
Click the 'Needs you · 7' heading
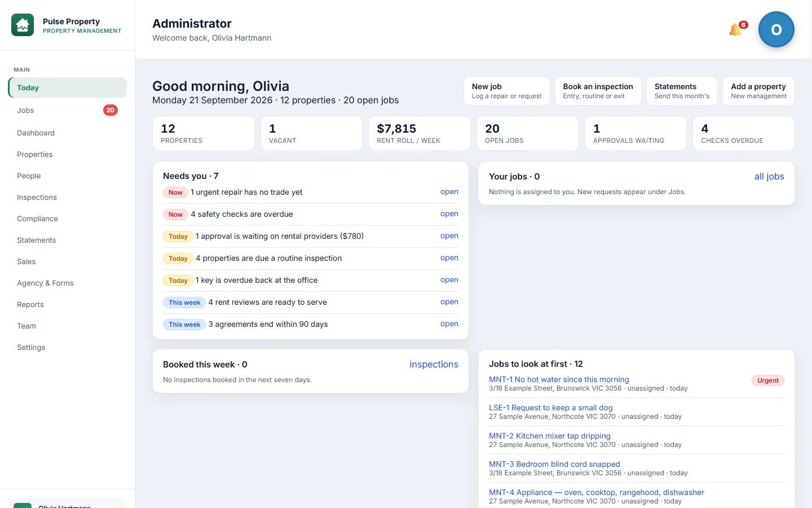click(191, 176)
